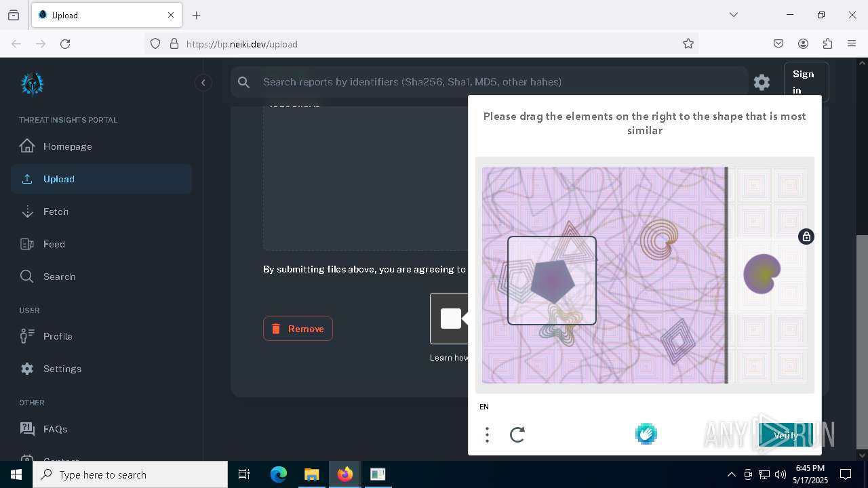The width and height of the screenshot is (868, 488).
Task: Open the Profile page
Action: 101,336
